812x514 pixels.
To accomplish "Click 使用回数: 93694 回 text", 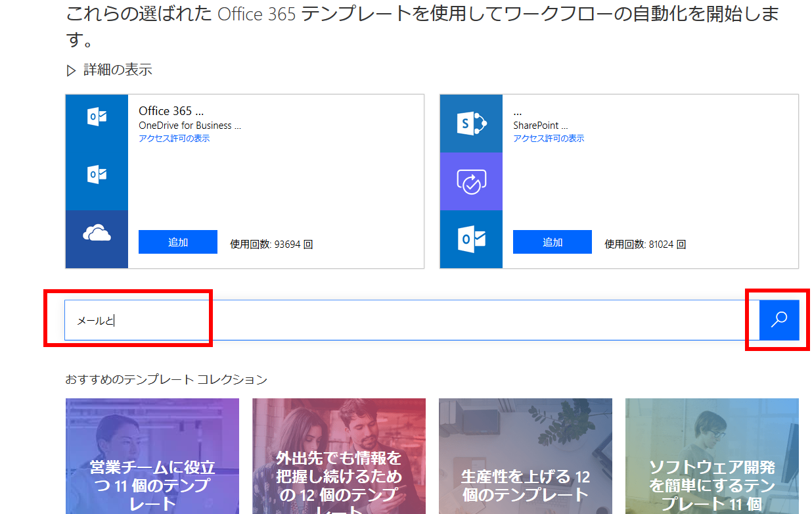I will (x=271, y=245).
